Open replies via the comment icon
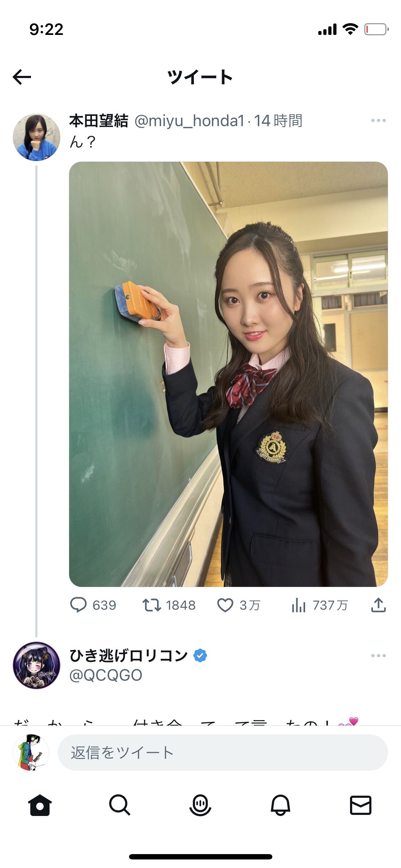Screen dimensions: 401x868 point(78,605)
